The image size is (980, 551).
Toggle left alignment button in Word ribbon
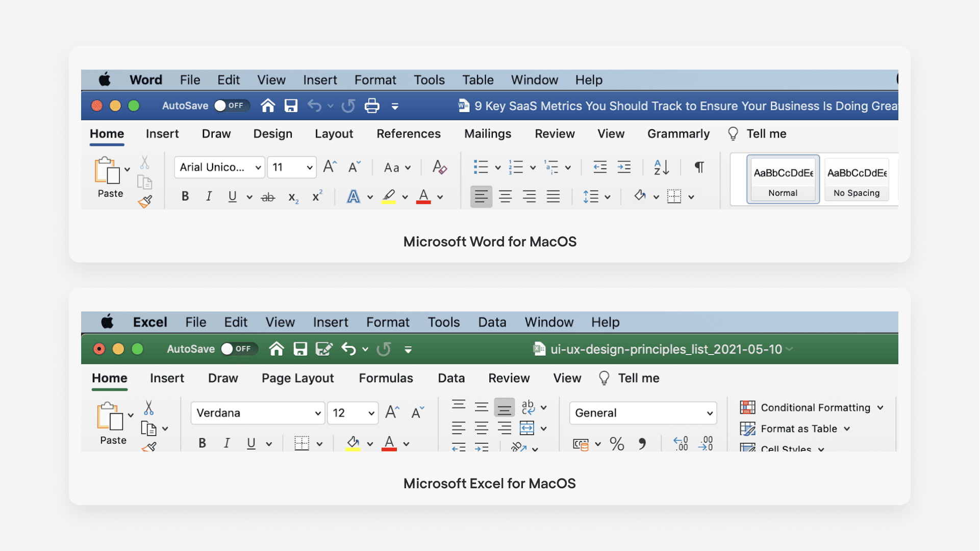click(481, 196)
